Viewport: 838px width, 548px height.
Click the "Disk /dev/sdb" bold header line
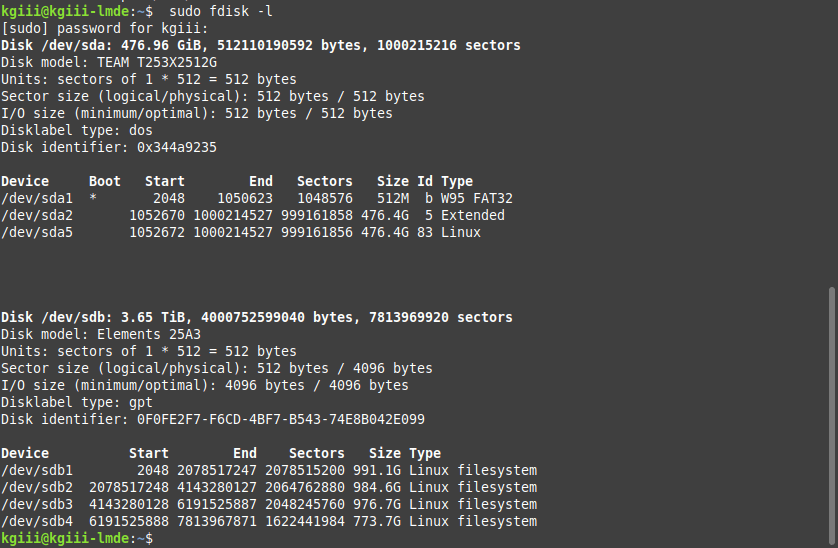click(x=257, y=318)
